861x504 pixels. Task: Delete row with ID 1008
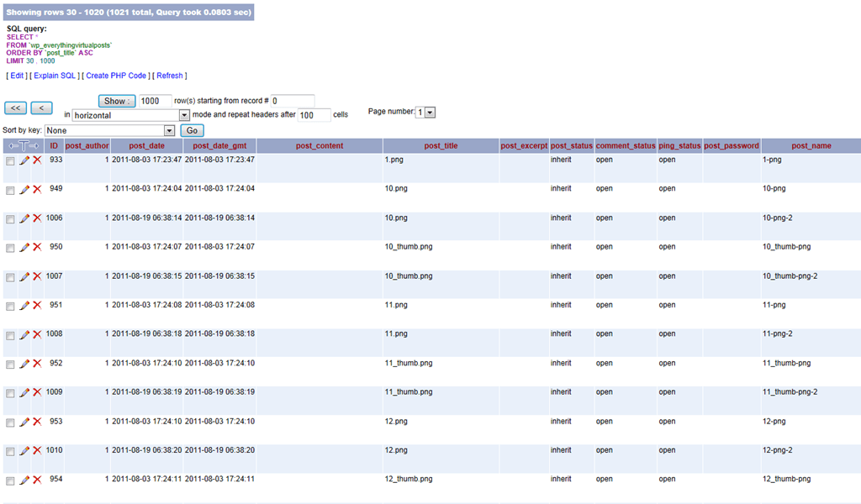click(x=37, y=334)
